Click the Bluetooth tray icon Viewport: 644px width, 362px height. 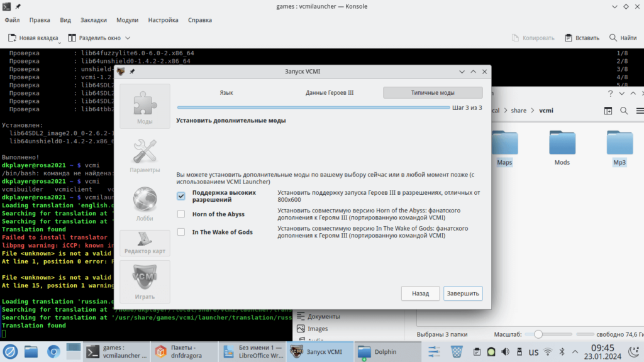(x=562, y=352)
